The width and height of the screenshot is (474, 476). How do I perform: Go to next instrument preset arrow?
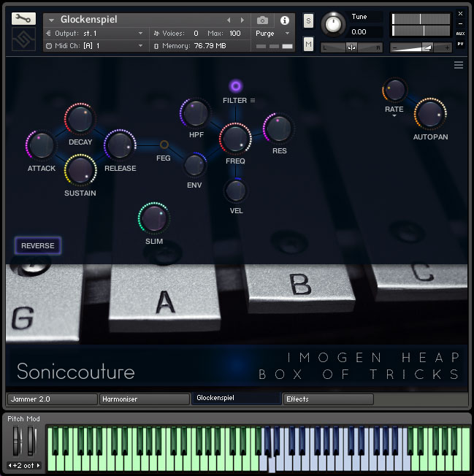242,20
